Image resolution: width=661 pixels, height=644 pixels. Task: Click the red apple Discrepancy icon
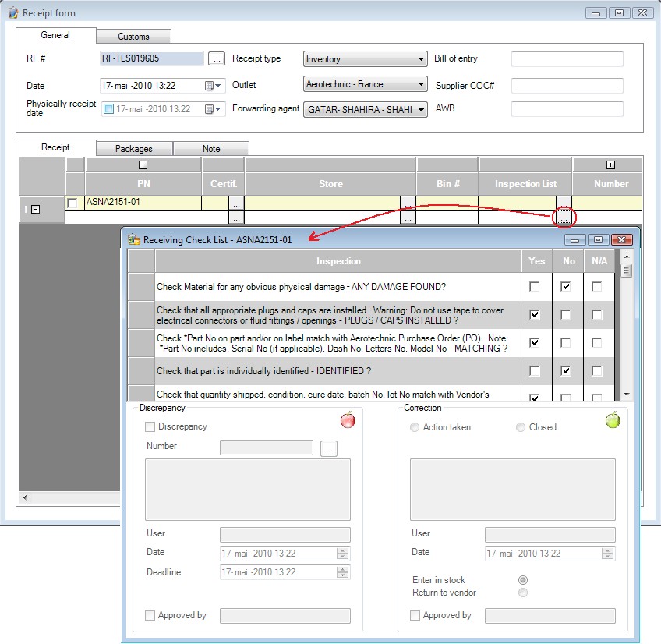[x=348, y=421]
